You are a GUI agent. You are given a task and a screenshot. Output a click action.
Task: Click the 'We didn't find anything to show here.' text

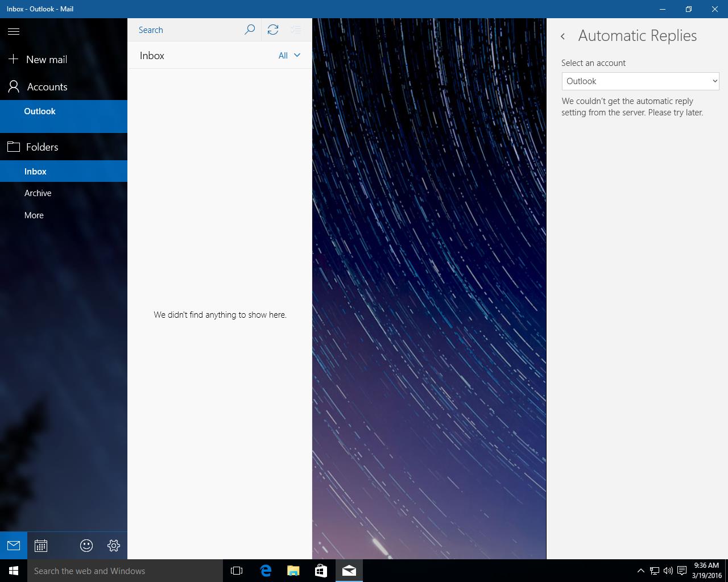(x=220, y=314)
